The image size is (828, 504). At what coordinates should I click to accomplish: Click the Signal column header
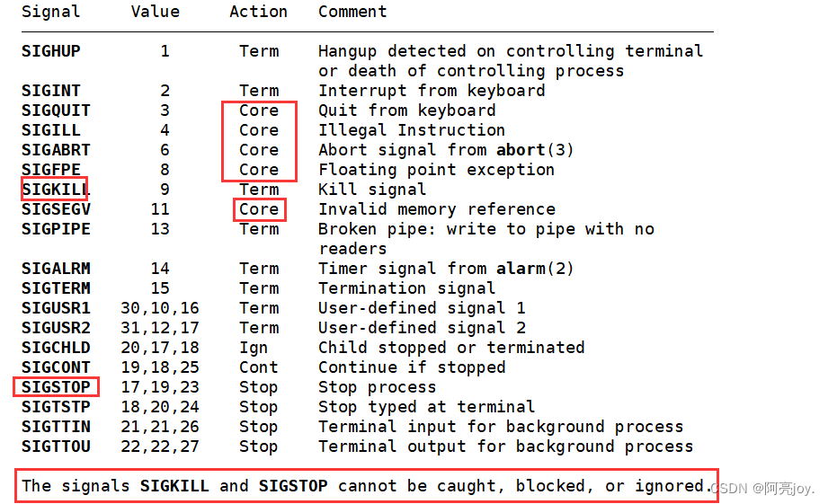50,13
